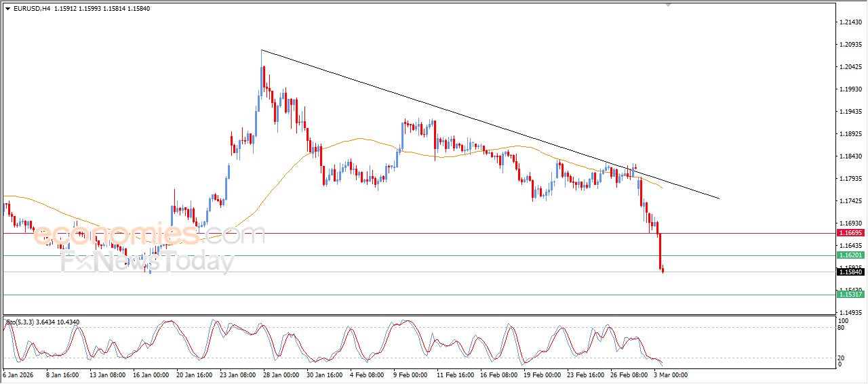This screenshot has width=868, height=384.
Task: Click the stochastic scale 100 label
Action: (x=843, y=321)
